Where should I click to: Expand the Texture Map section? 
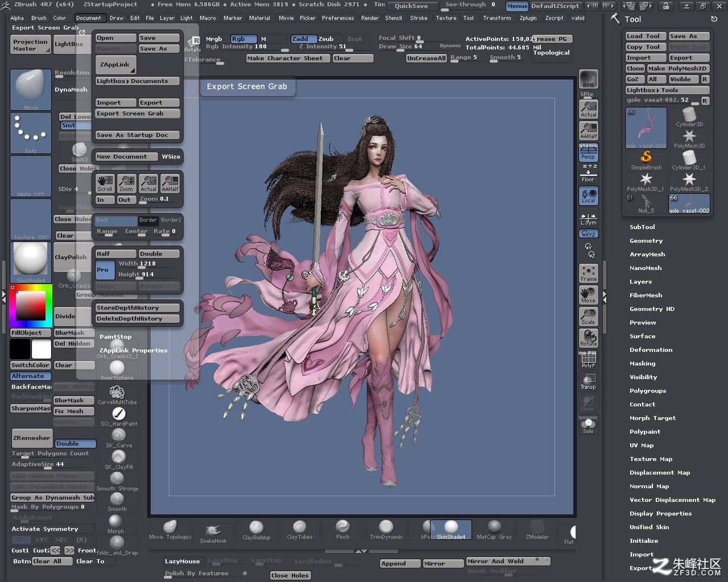pos(651,459)
